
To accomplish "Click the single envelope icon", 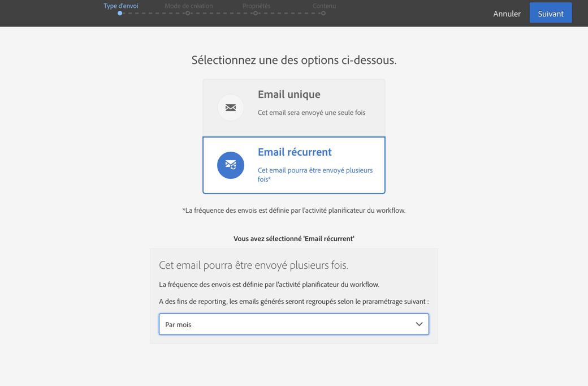I will point(231,108).
